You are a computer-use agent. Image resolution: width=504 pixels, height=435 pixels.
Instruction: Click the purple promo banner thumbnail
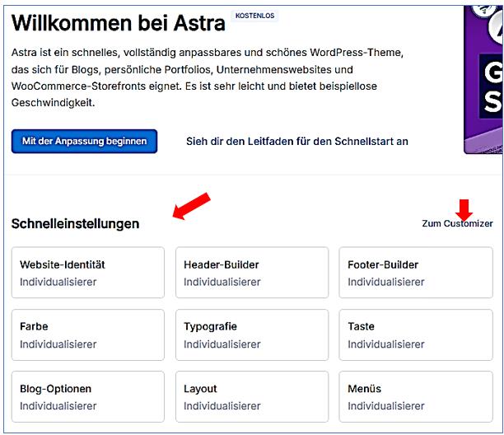[483, 78]
